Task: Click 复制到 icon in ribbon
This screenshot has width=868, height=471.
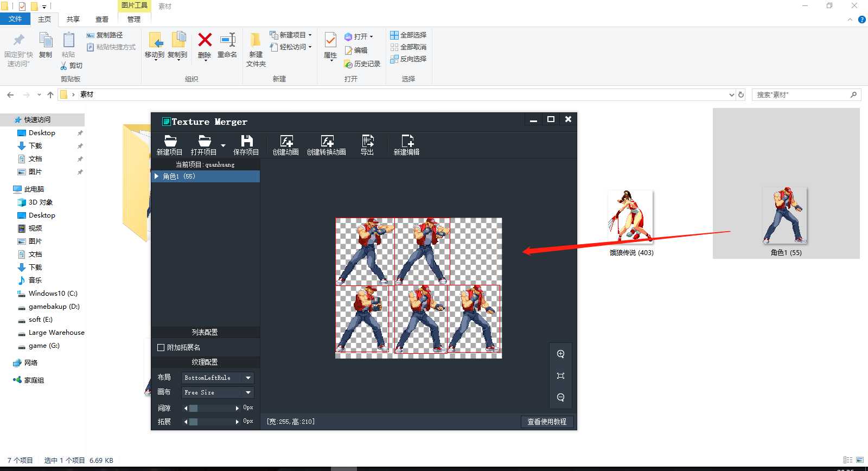Action: (x=178, y=40)
